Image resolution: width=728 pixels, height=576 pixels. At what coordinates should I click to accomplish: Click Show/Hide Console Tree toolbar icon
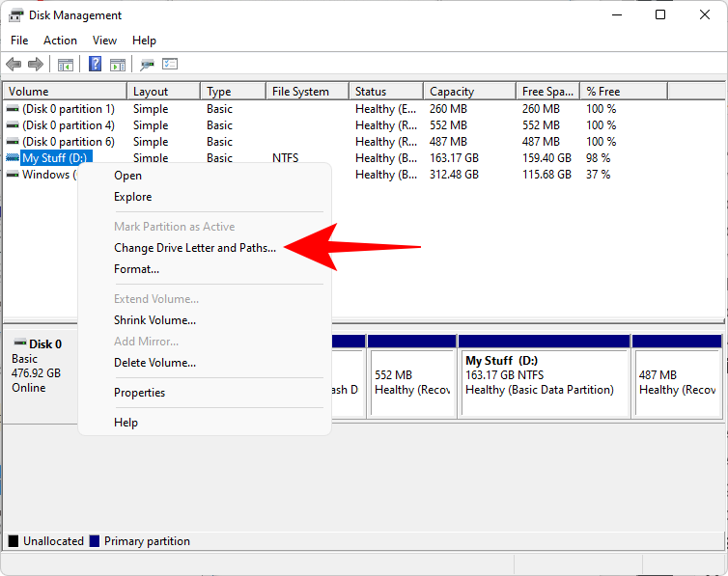(66, 65)
